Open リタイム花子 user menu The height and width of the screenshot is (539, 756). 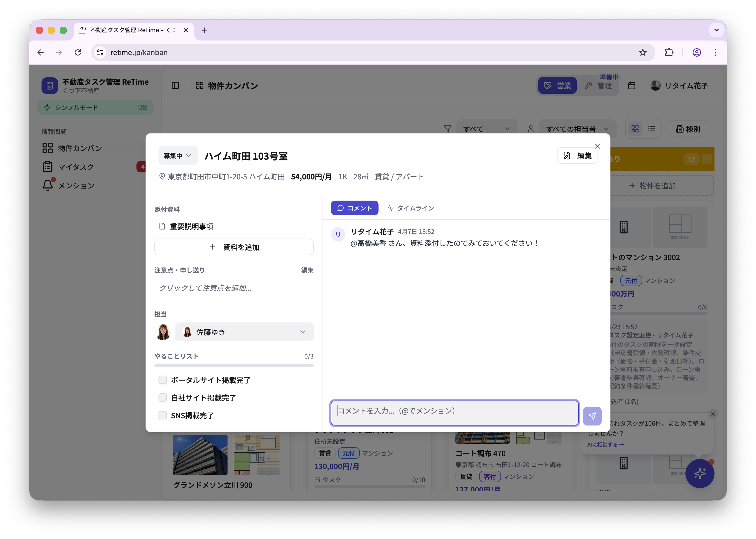tap(679, 86)
